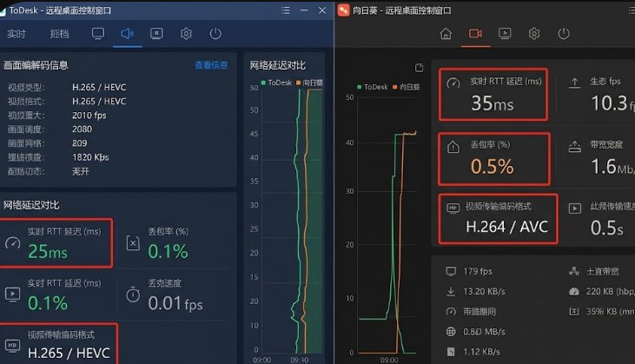Image resolution: width=635 pixels, height=364 pixels.
Task: Click the bottom H.265 / HEVC codec value
Action: [x=69, y=353]
